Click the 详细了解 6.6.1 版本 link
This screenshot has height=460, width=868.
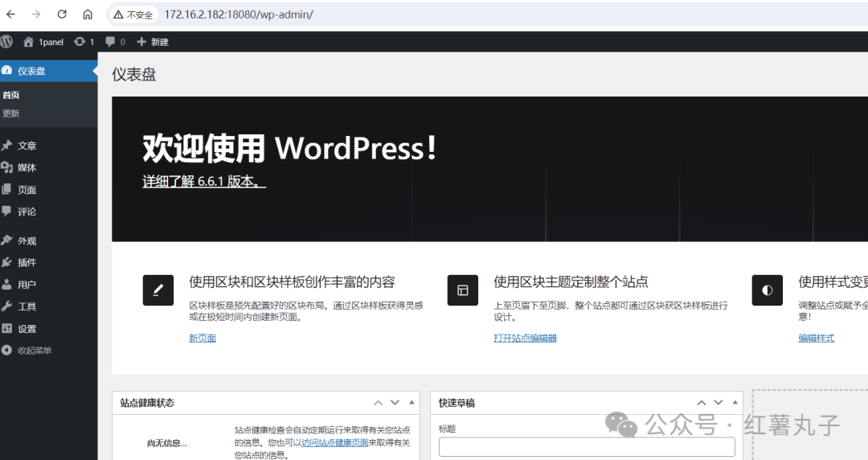[204, 181]
